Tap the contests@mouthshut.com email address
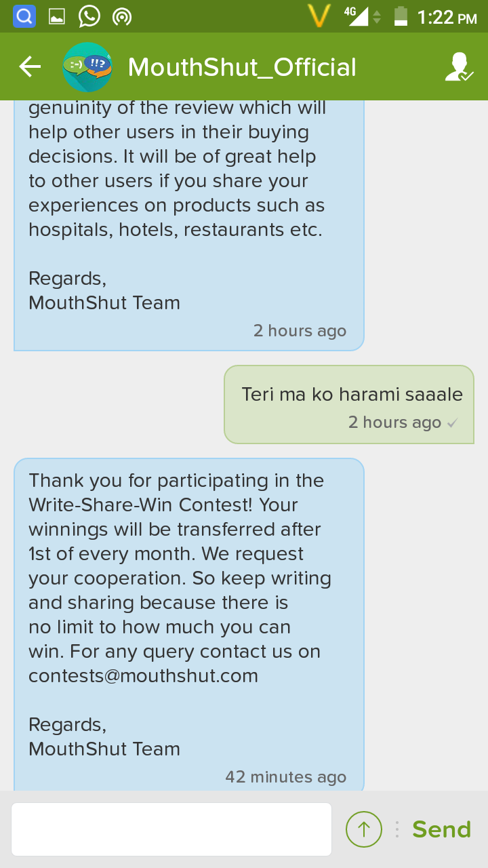Viewport: 488px width, 868px height. (143, 676)
